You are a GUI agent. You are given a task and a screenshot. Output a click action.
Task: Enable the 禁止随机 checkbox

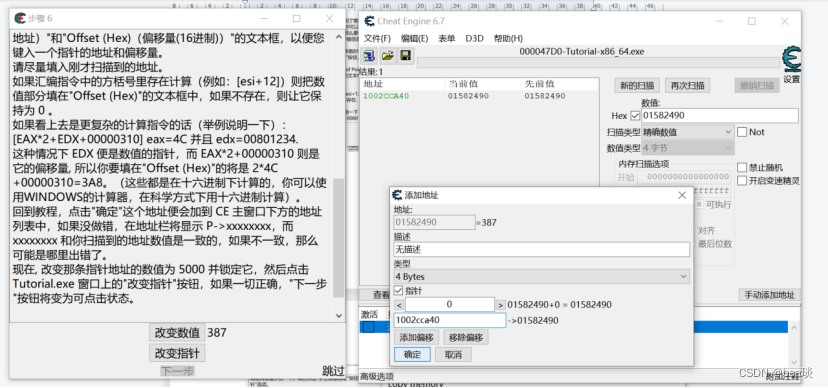[x=742, y=167]
